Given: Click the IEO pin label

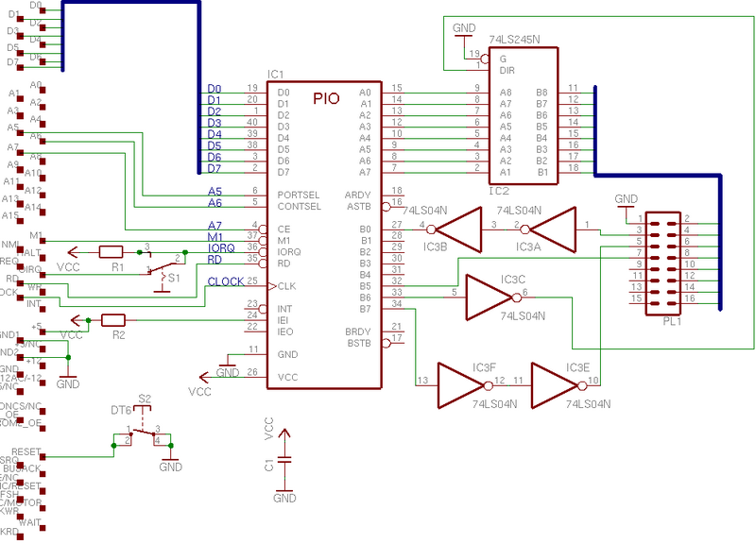Looking at the screenshot, I should 285,331.
